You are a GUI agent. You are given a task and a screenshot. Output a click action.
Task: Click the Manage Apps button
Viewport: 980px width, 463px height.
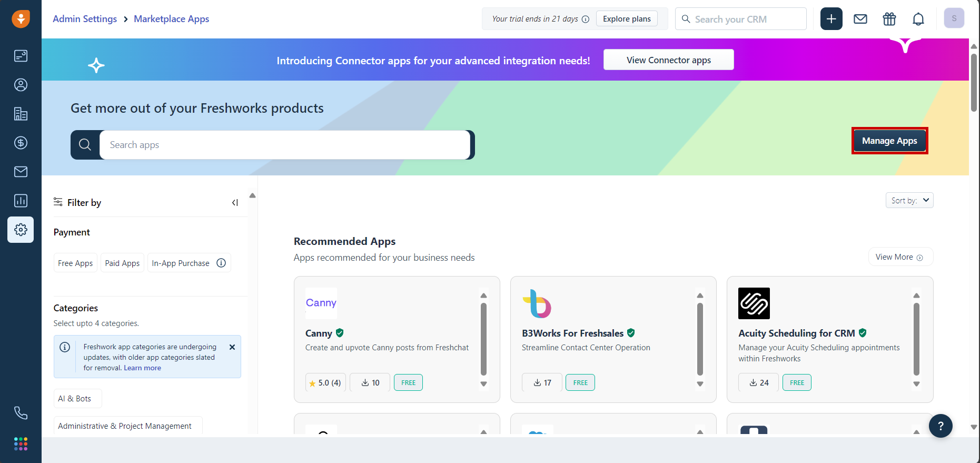tap(889, 141)
